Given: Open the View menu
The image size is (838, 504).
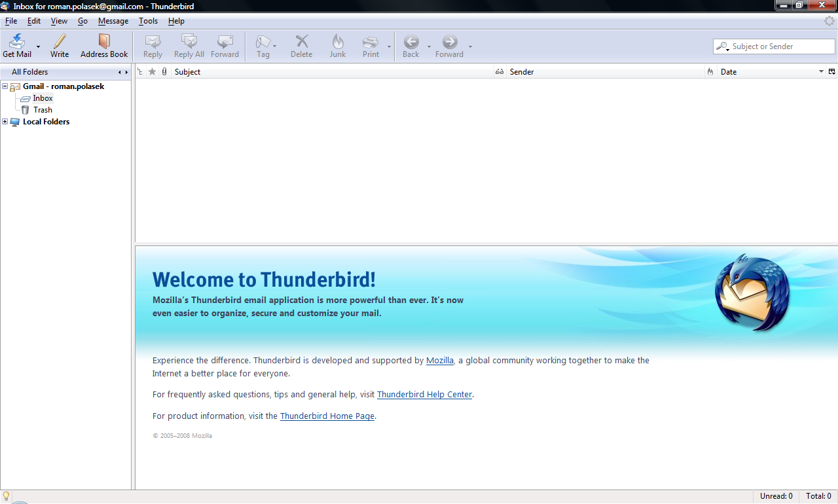Looking at the screenshot, I should pyautogui.click(x=59, y=21).
